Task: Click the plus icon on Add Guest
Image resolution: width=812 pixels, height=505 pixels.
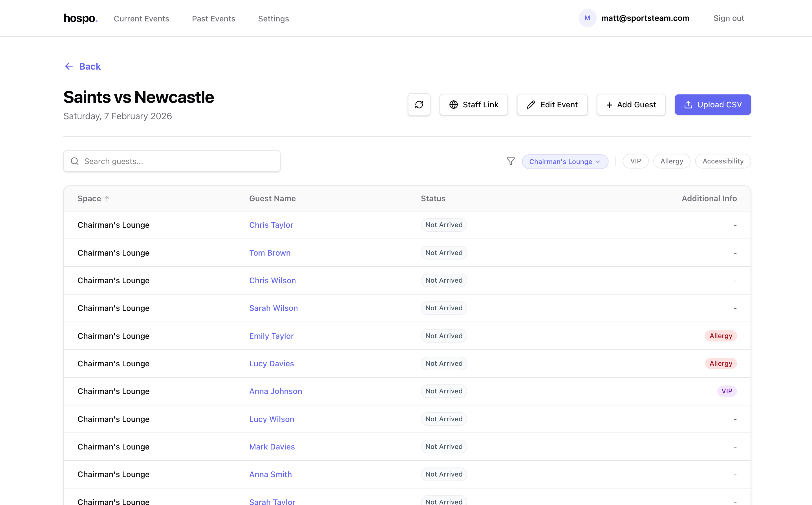Action: click(609, 105)
